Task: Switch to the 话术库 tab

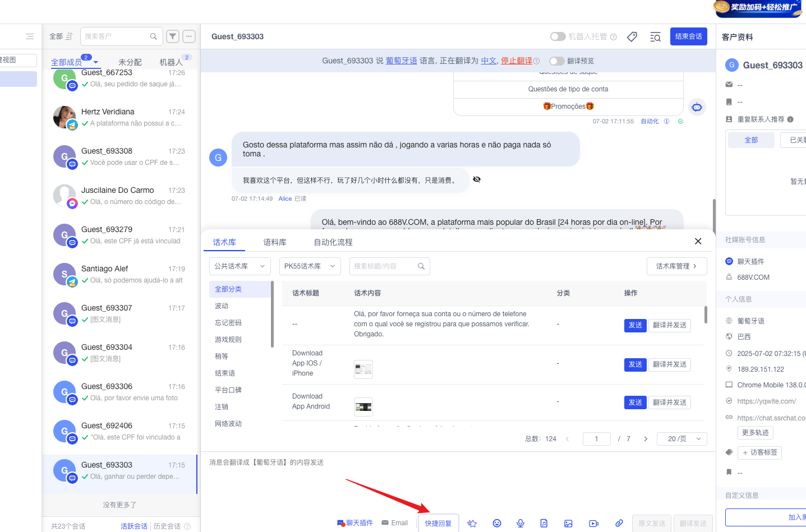Action: (x=224, y=242)
